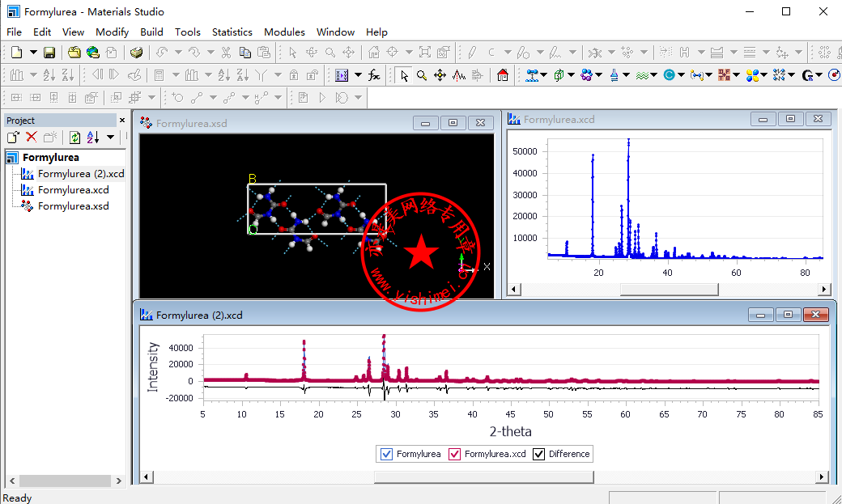Click the globe import icon
This screenshot has height=504, width=842.
[93, 52]
